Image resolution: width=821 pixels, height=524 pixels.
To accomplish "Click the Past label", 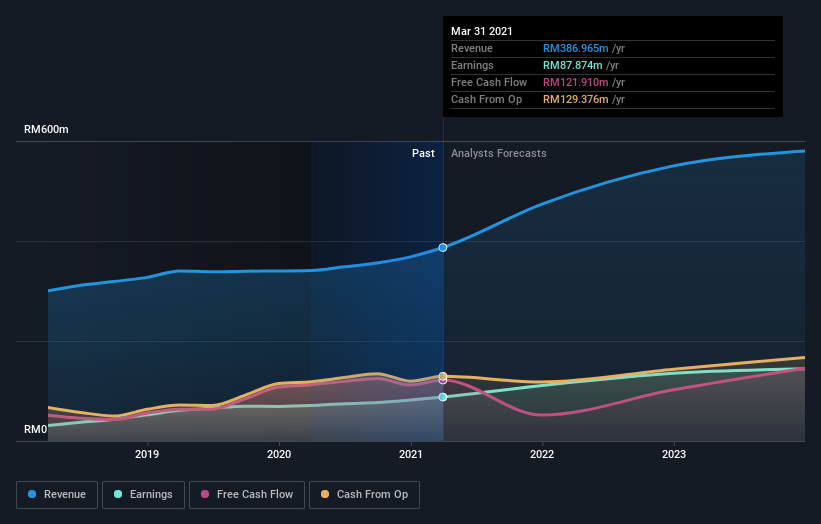I will click(423, 153).
